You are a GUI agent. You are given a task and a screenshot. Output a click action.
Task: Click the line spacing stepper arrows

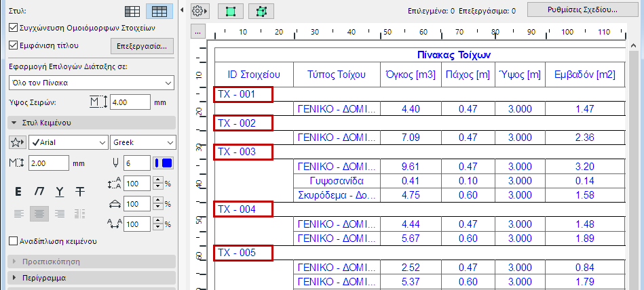[x=157, y=184]
